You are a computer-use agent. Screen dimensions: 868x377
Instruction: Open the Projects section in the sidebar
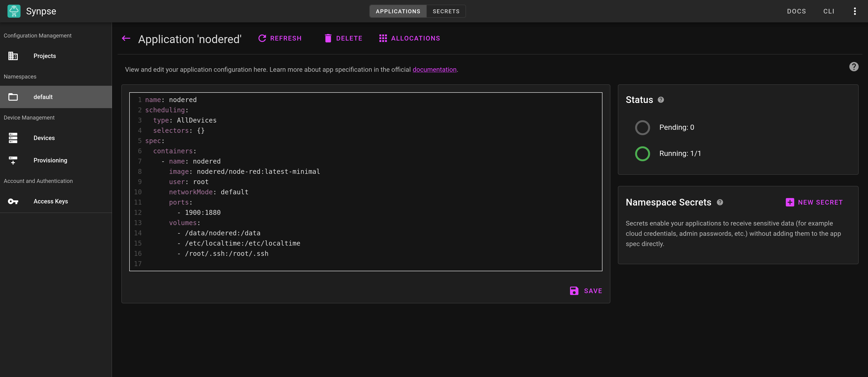pos(45,56)
